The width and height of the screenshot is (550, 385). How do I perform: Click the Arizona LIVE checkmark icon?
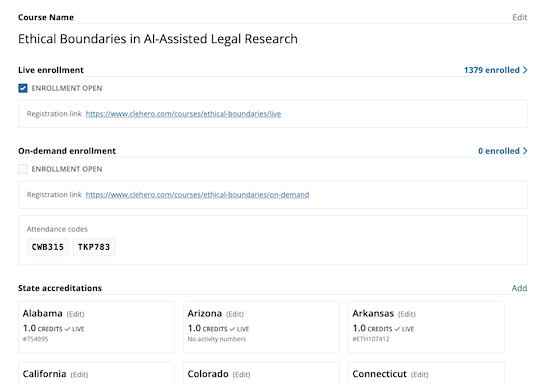[232, 329]
